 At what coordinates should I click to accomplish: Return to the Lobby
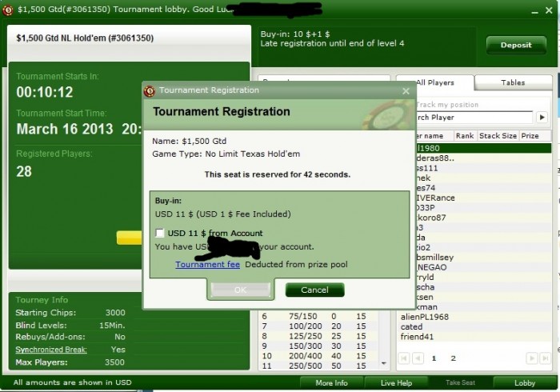525,382
